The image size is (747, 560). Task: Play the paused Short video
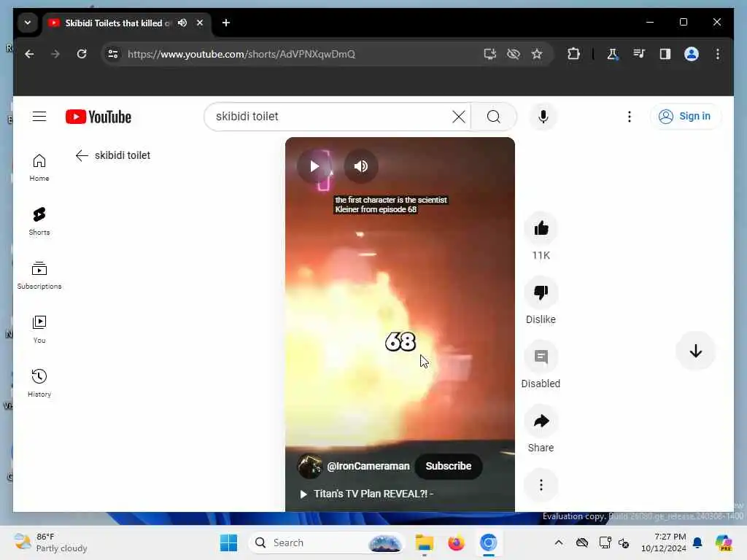(x=314, y=166)
